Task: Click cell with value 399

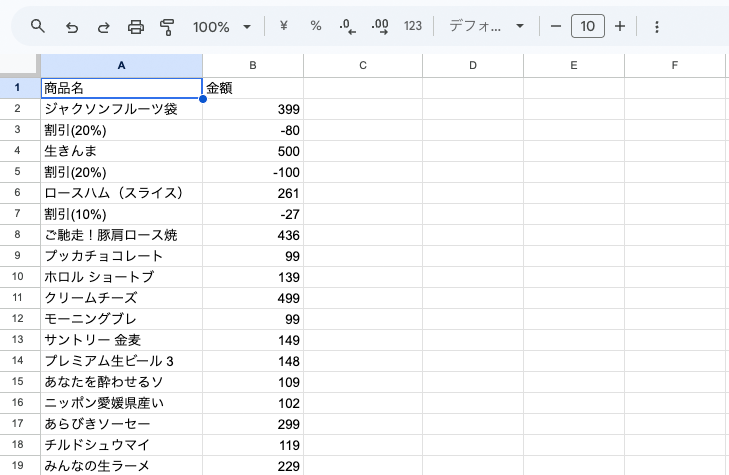Action: [x=253, y=109]
